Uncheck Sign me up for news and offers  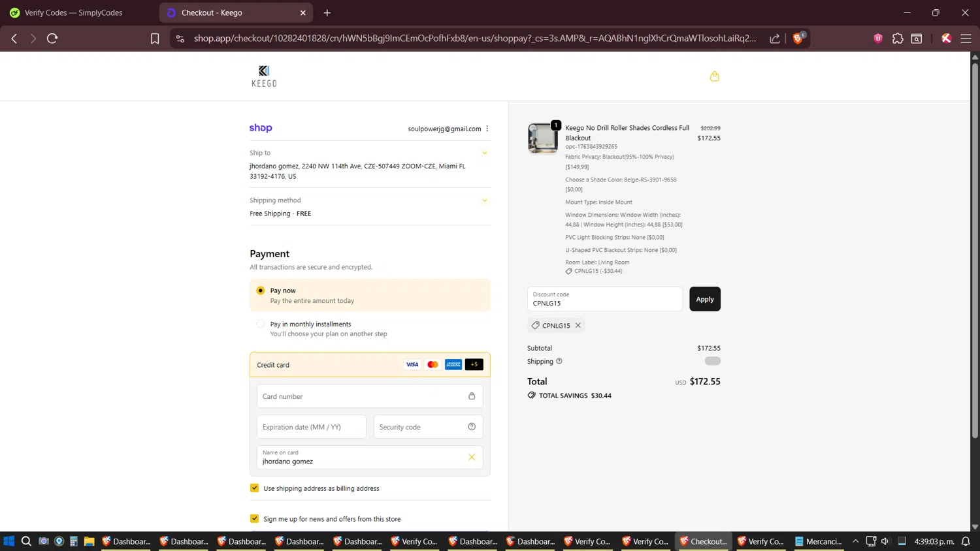(x=254, y=518)
